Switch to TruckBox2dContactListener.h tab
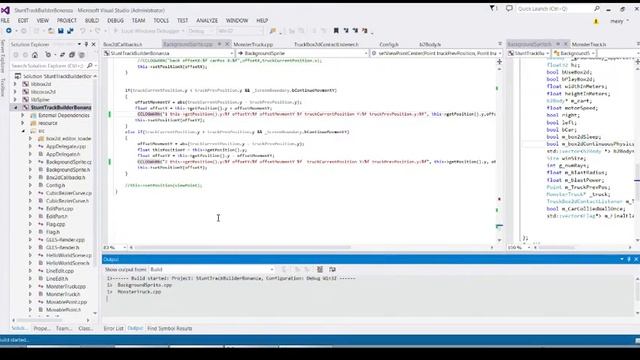The image size is (640, 360). click(x=326, y=44)
